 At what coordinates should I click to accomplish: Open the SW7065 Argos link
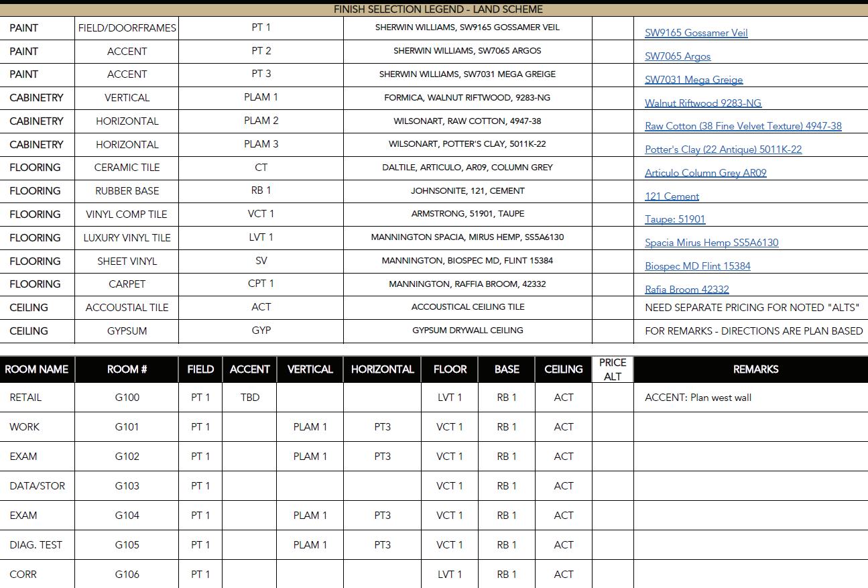click(678, 56)
